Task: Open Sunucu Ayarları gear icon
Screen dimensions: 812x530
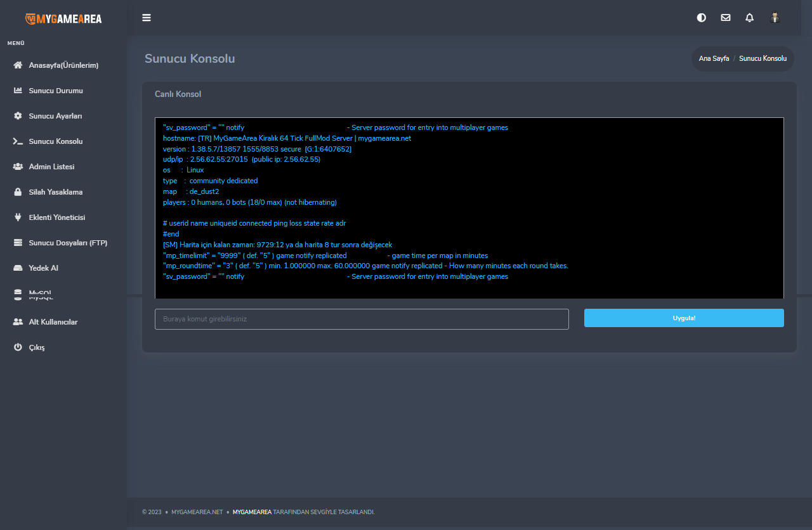Action: (18, 116)
